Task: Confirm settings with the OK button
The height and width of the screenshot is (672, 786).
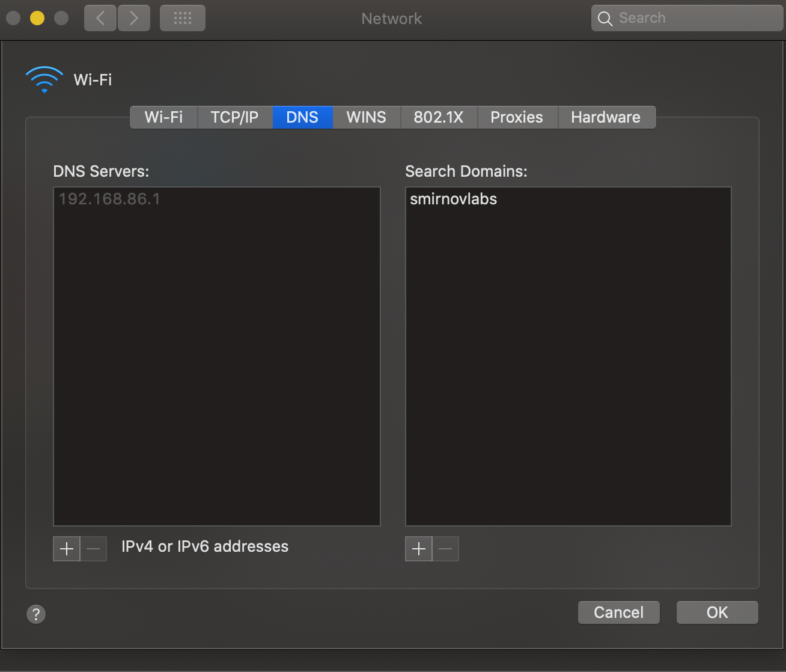Action: (x=717, y=612)
